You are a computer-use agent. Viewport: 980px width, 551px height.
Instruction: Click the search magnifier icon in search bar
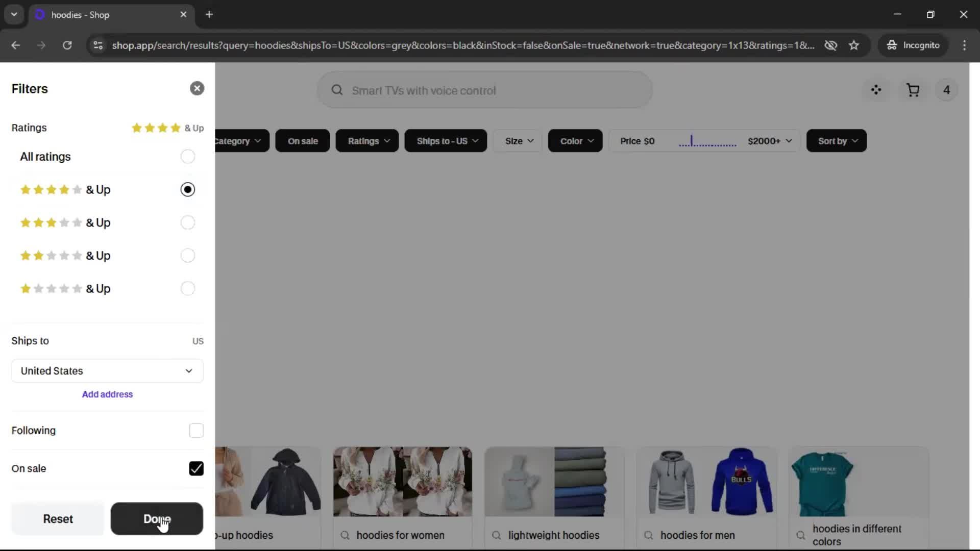click(x=337, y=90)
